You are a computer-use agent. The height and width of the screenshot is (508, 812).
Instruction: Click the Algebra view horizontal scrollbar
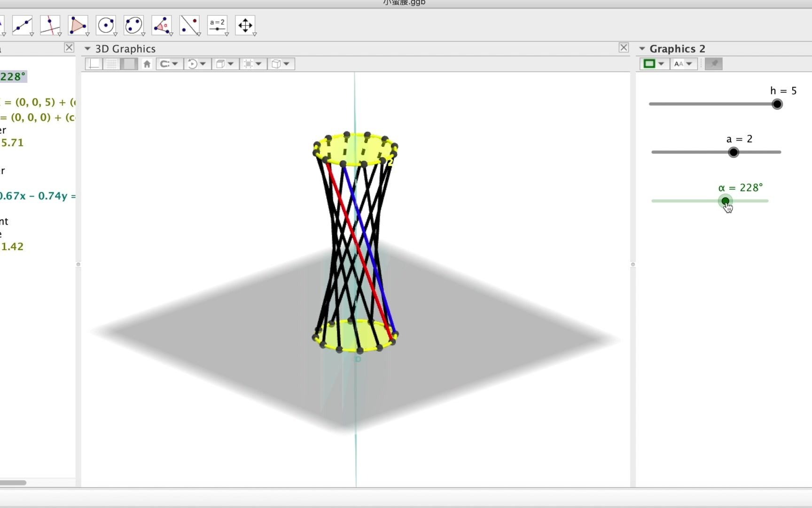point(13,483)
